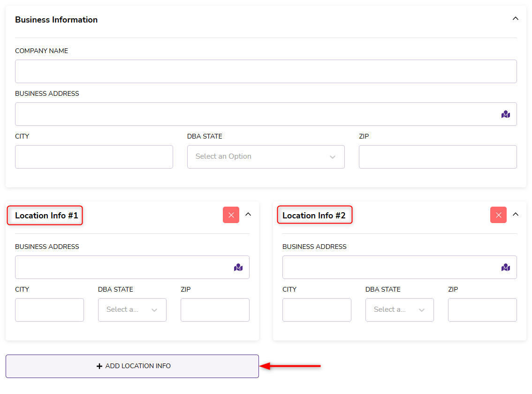Screen dimensions: 532x394
Task: Click map icon in Location Info #2 address
Action: click(505, 267)
